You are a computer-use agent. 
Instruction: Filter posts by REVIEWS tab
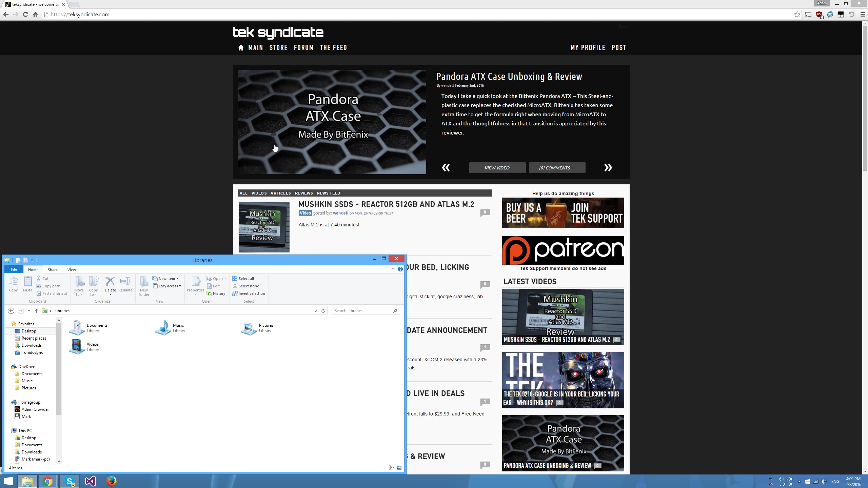[x=304, y=193]
